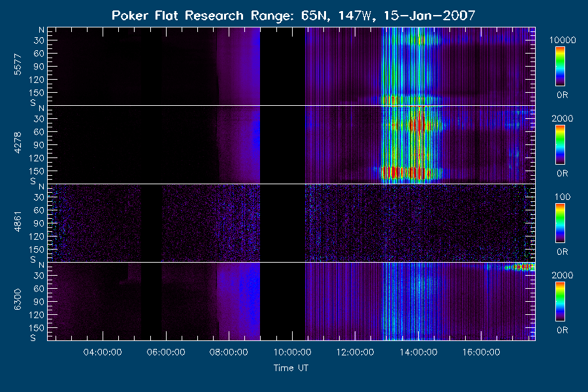Click the color bar beside the 4278 panel
This screenshot has height=392, width=588.
(561, 145)
